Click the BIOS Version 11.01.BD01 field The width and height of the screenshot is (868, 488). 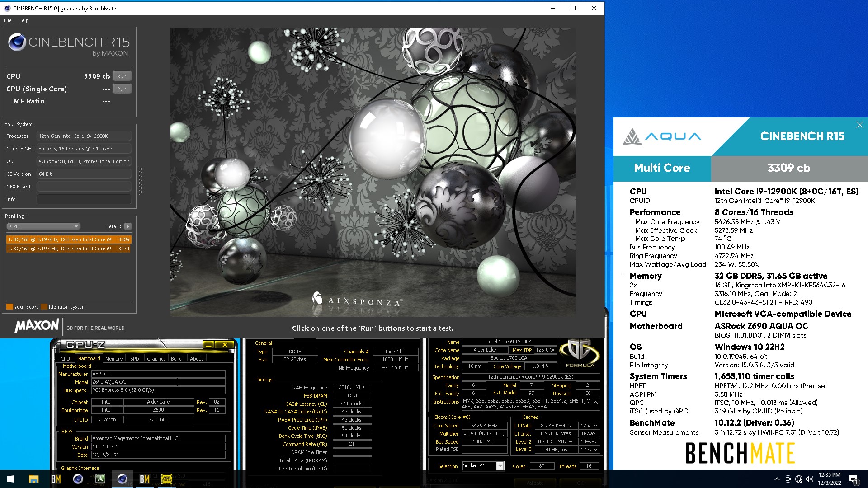tap(158, 446)
